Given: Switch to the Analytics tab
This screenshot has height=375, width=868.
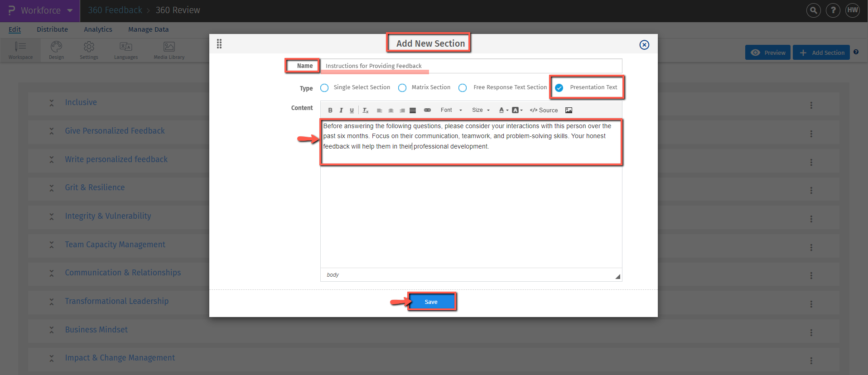Looking at the screenshot, I should 98,29.
